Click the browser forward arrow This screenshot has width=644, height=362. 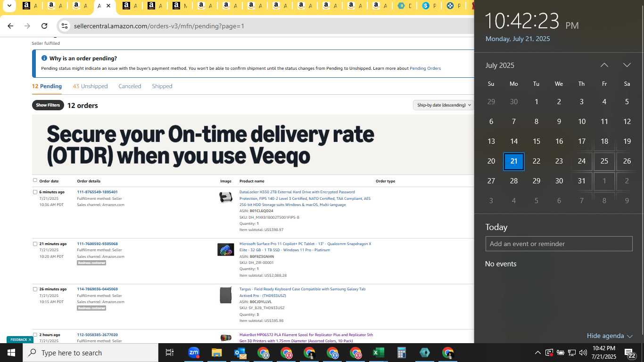[27, 26]
